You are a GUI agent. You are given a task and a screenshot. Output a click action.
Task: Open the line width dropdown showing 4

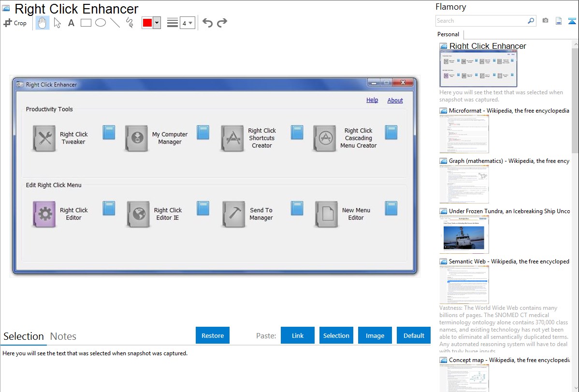point(188,23)
